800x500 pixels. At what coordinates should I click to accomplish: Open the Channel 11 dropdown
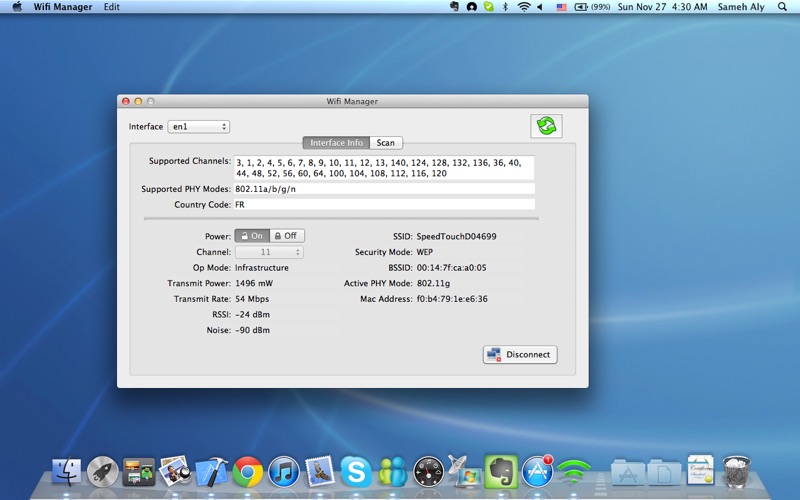coord(268,253)
